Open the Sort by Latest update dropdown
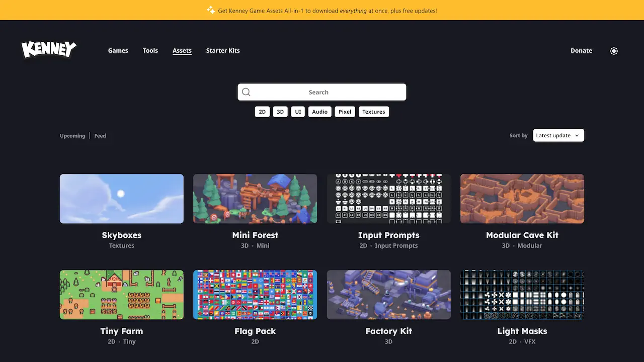This screenshot has width=644, height=362. (x=558, y=135)
